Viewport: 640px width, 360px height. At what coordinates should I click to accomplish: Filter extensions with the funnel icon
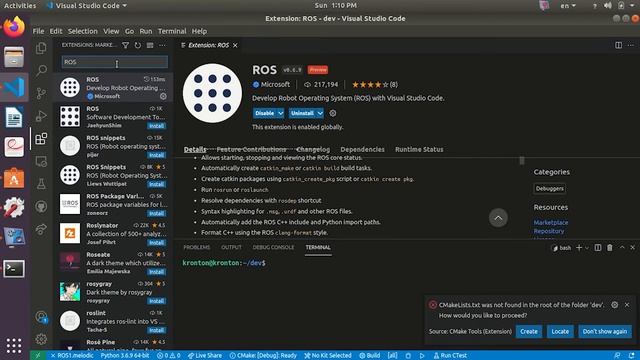point(126,45)
